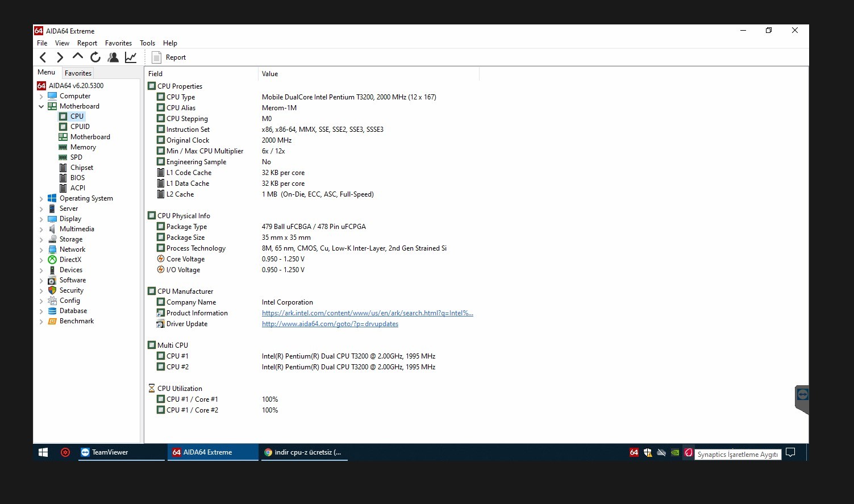Open Manage Users icon in toolbar
The width and height of the screenshot is (854, 504).
coord(113,57)
